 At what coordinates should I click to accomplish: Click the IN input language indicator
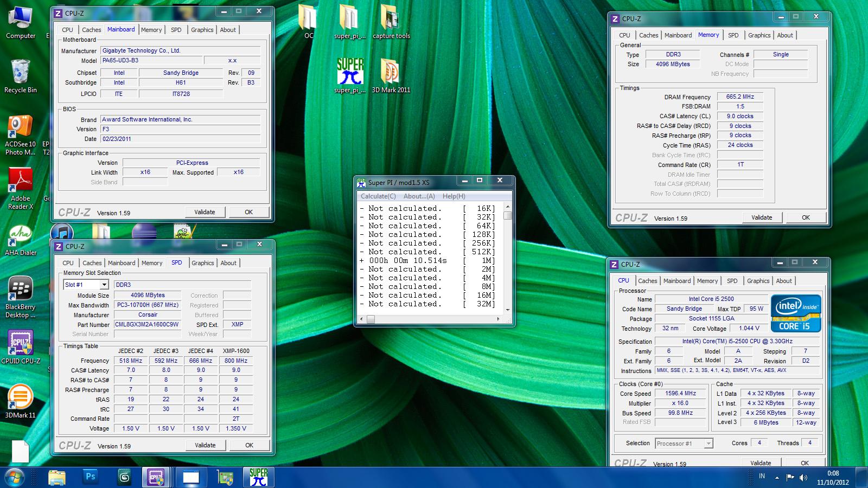coord(762,476)
